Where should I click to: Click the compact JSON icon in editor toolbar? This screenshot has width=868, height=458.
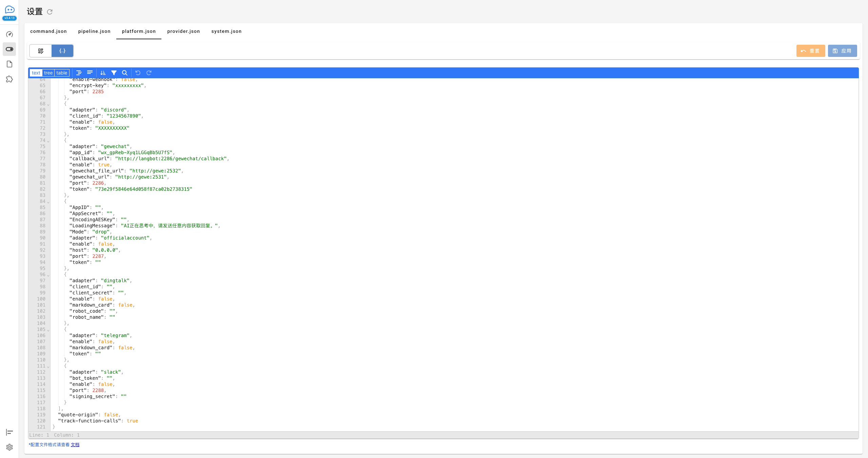coord(90,73)
